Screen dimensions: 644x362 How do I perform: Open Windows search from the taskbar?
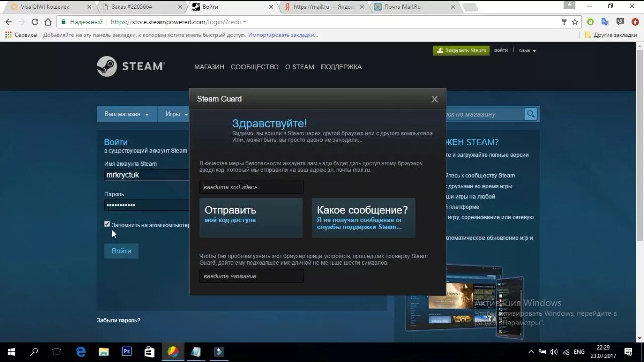click(34, 352)
